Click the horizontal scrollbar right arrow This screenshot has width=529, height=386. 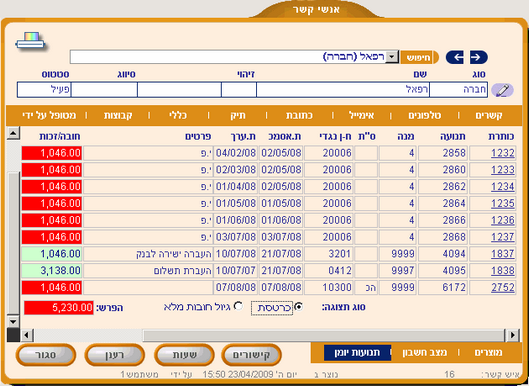pos(512,335)
